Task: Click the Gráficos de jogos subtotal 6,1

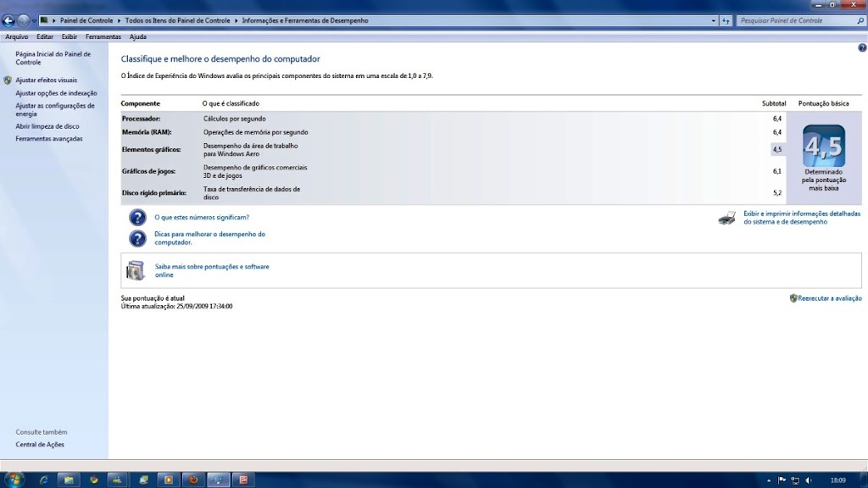Action: pos(777,171)
